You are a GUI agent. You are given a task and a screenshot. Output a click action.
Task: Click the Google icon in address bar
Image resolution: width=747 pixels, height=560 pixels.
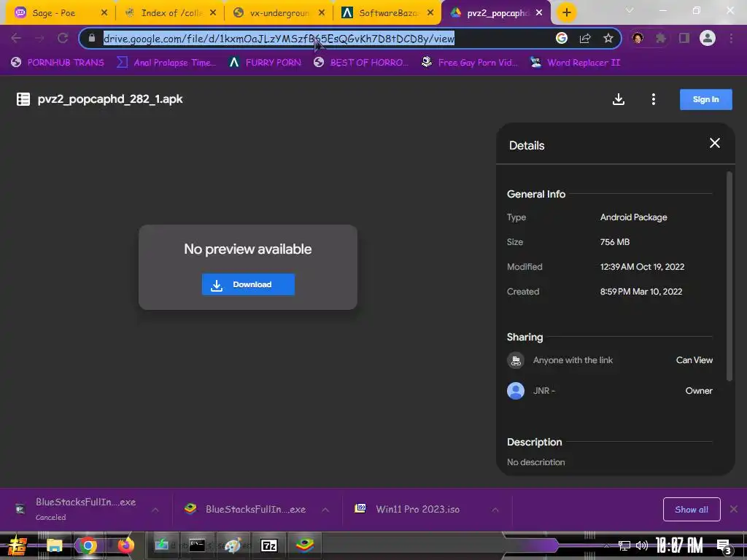561,38
